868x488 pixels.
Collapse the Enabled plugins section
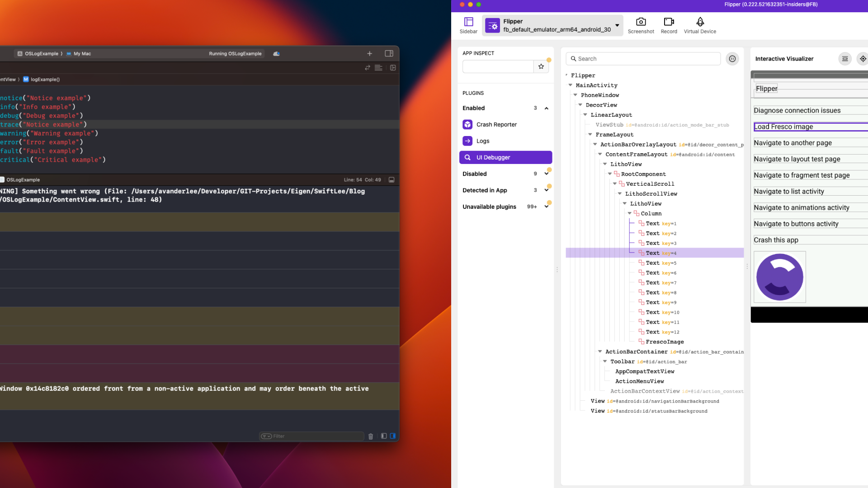tap(546, 108)
